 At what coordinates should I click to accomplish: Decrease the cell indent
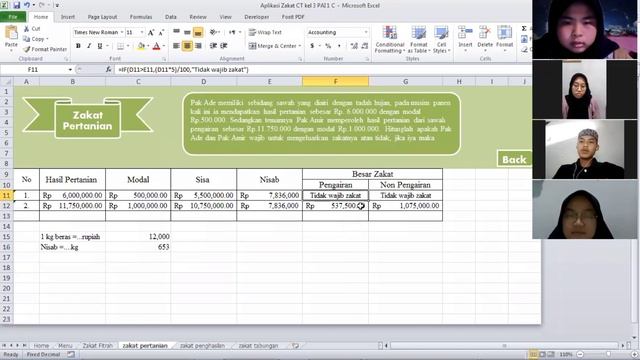[213, 46]
